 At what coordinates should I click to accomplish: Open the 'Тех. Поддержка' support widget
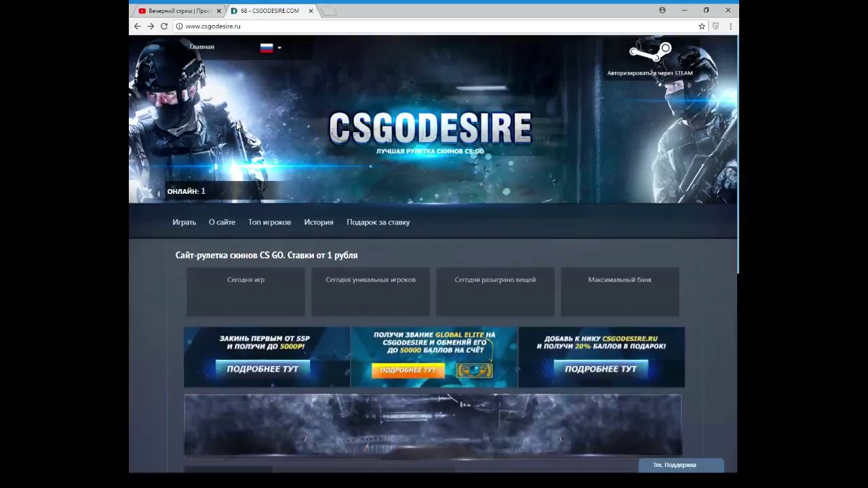click(682, 465)
